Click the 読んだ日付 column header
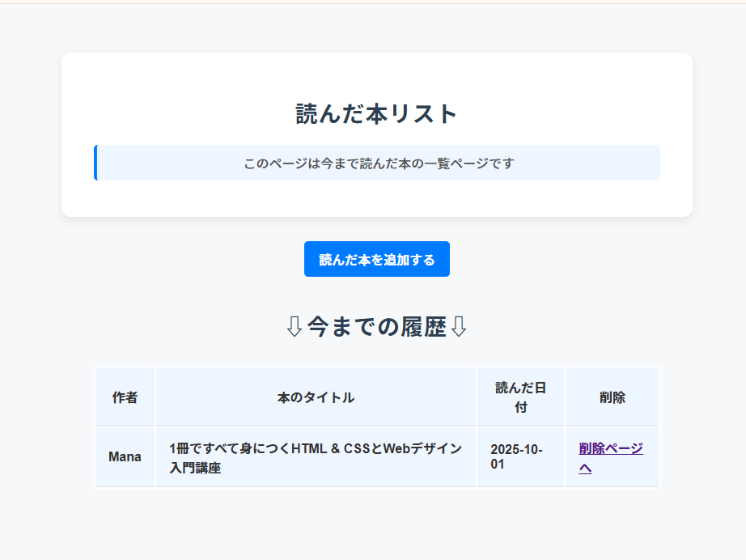 click(x=520, y=397)
